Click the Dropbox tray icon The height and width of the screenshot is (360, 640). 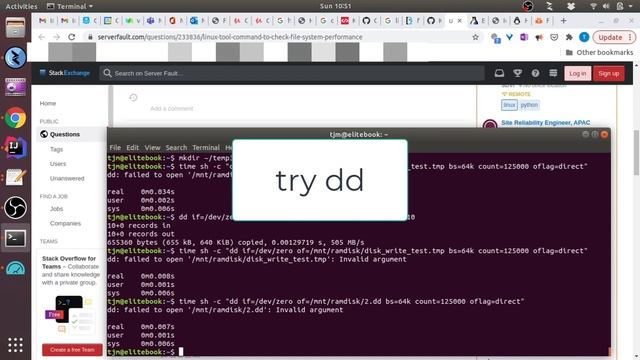(570, 6)
